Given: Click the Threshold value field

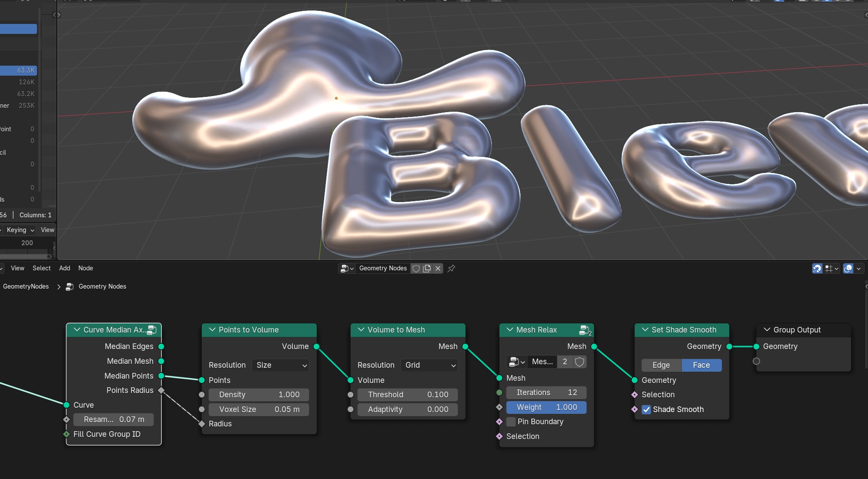Looking at the screenshot, I should click(408, 395).
